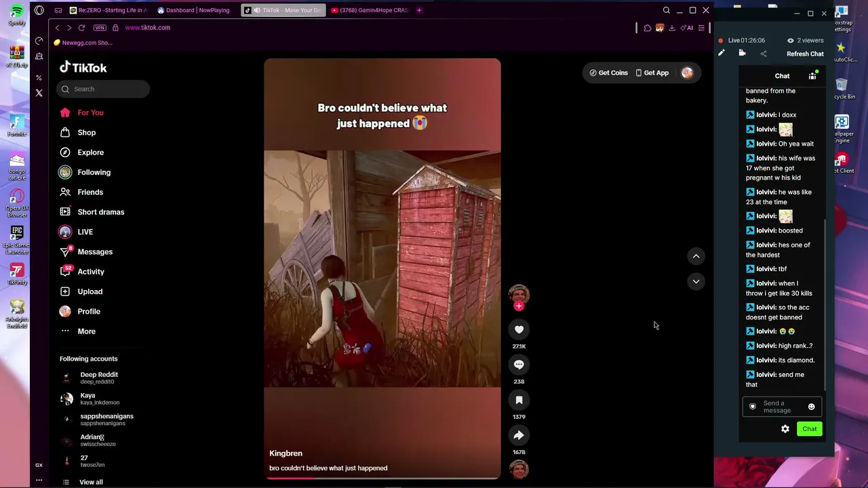Open a new browser tab with plus button
This screenshot has height=488, width=868.
(419, 10)
